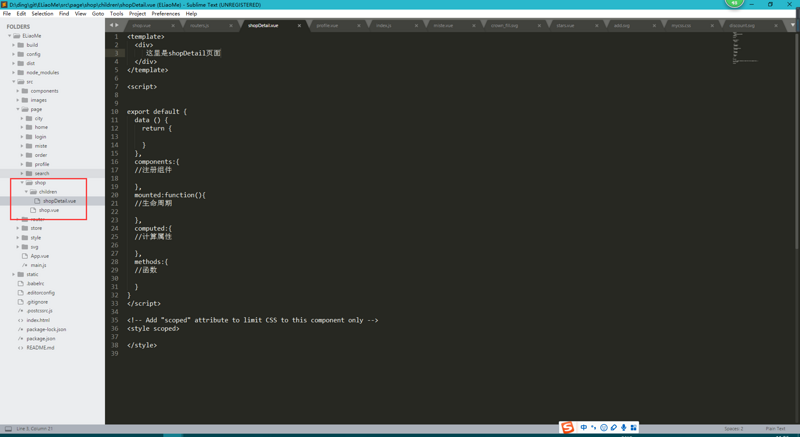The image size is (800, 437).
Task: Click the dist folder icon
Action: pos(21,63)
